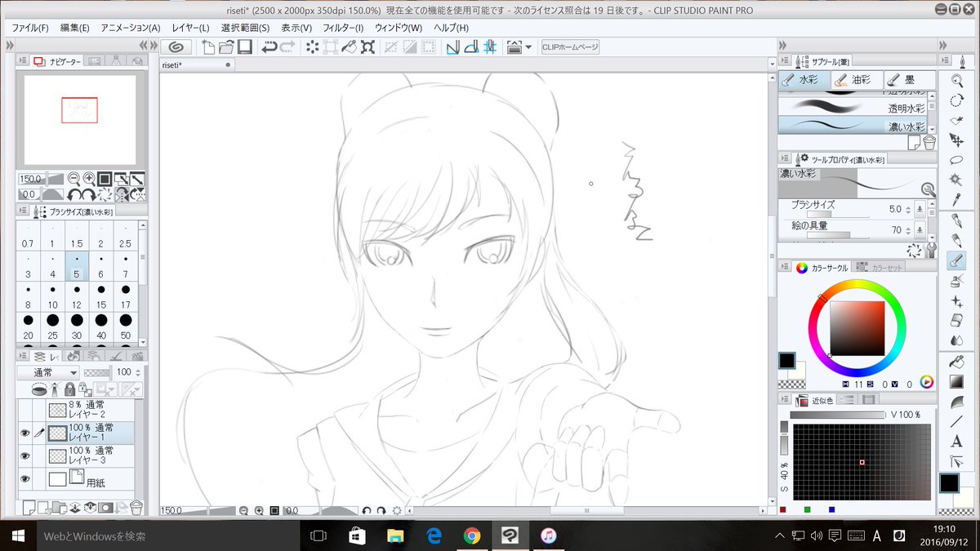Select the Pencil tool
This screenshot has width=980, height=551.
click(x=956, y=241)
